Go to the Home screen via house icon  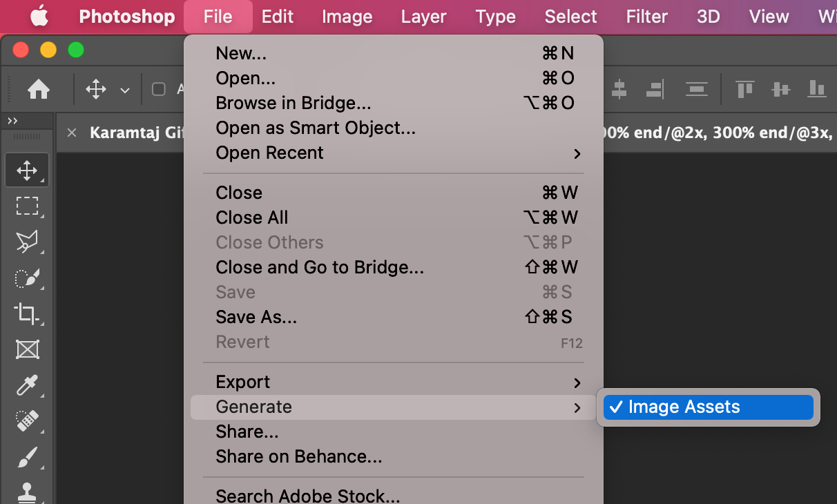(38, 89)
